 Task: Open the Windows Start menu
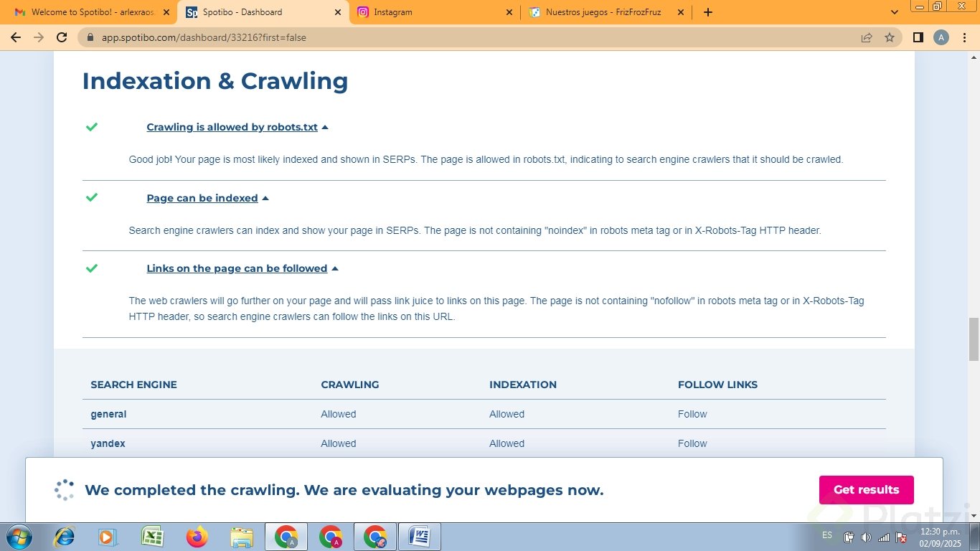click(x=19, y=537)
